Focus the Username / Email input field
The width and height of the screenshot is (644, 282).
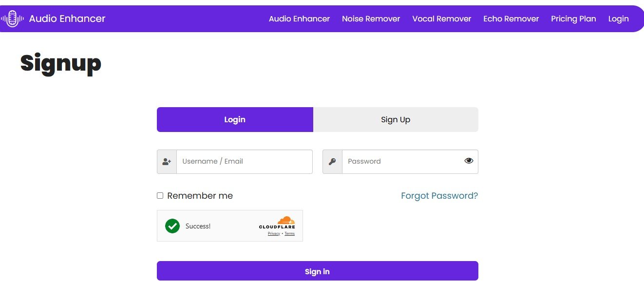click(x=244, y=162)
